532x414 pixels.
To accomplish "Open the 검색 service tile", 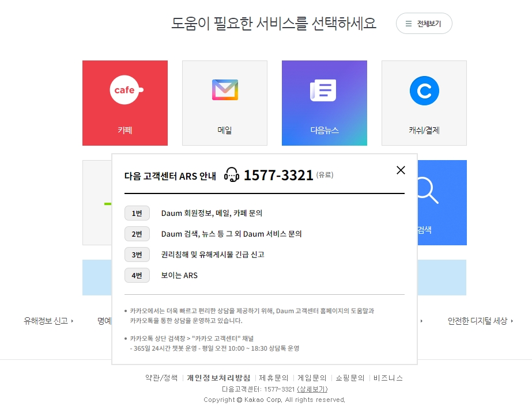I will point(442,203).
